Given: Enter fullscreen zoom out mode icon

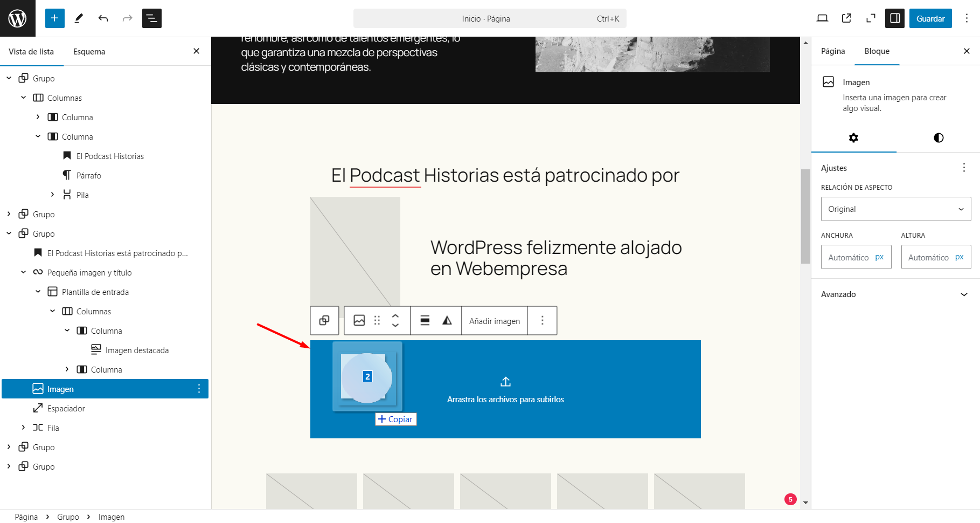Looking at the screenshot, I should point(871,18).
